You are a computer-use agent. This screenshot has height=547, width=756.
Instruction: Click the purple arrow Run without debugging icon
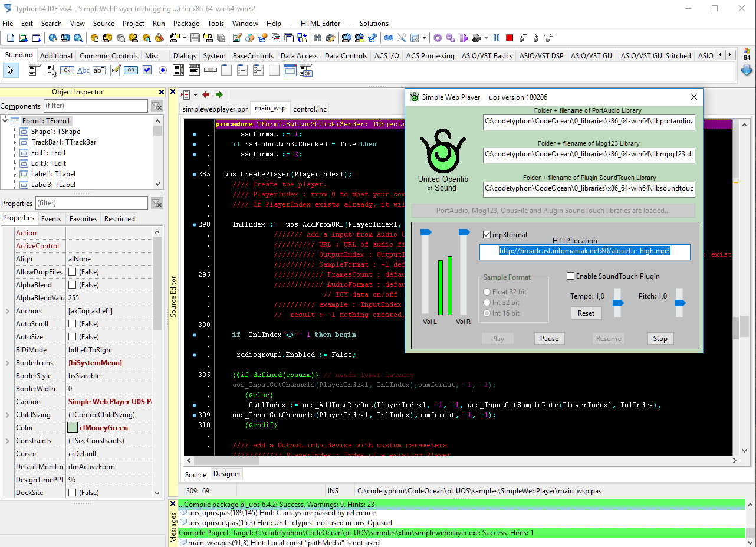tap(464, 38)
